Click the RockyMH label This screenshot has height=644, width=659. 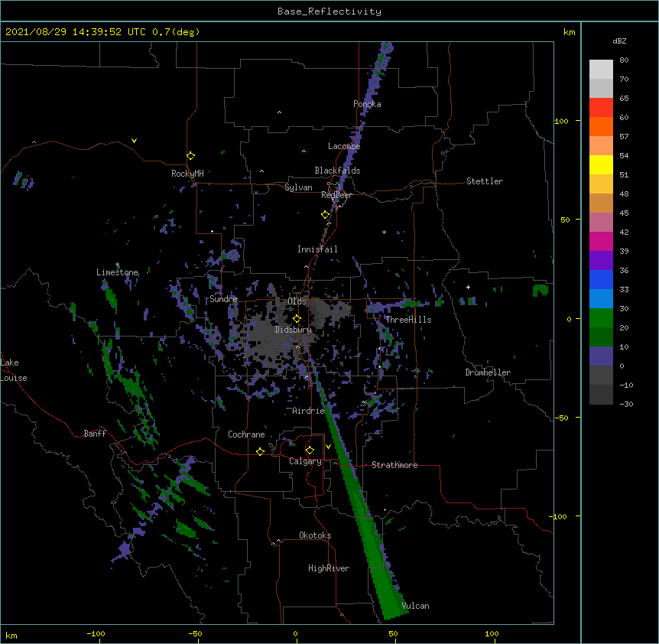pos(187,173)
